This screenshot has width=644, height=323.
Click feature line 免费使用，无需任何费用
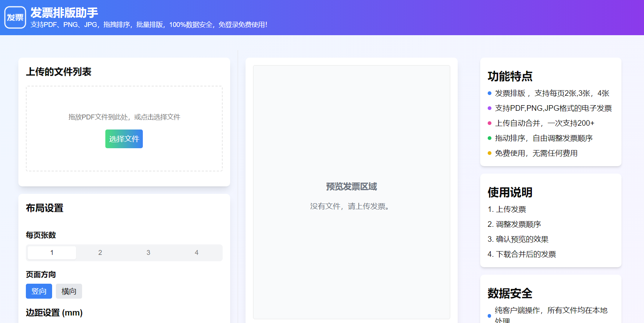[x=536, y=153]
